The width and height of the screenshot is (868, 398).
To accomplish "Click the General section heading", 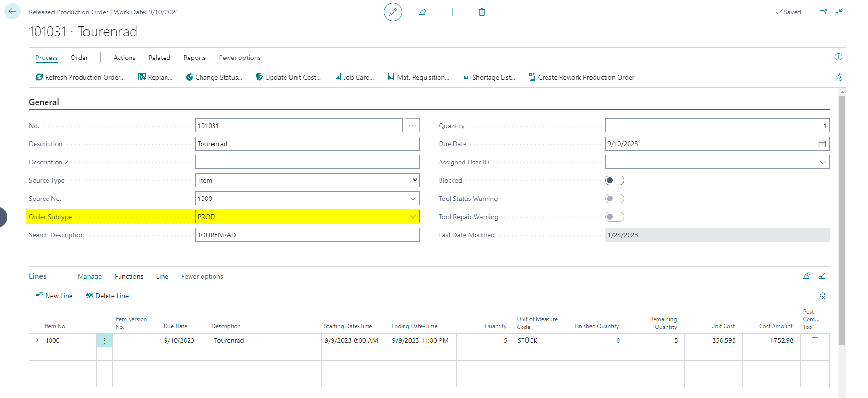I will (44, 102).
